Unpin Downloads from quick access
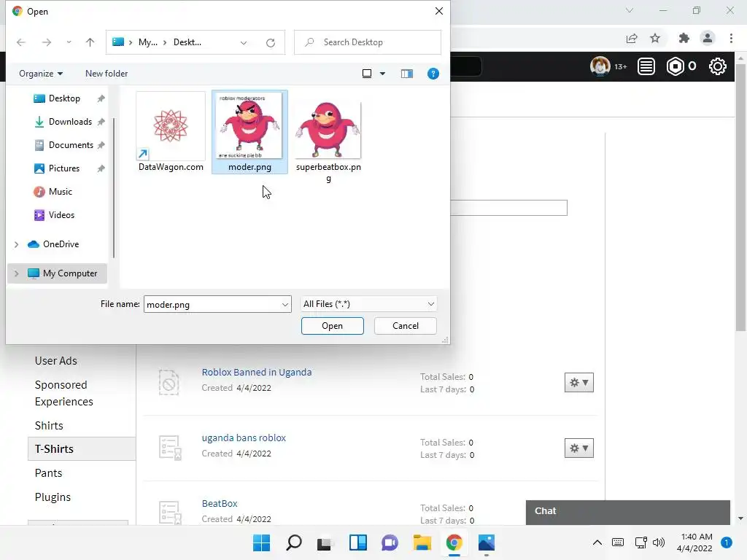The width and height of the screenshot is (747, 560). (x=101, y=122)
